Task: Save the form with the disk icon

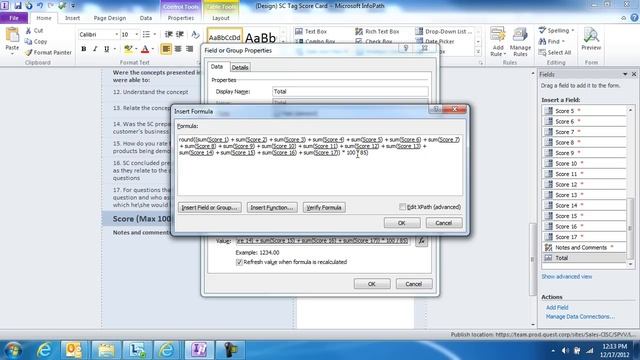Action: (x=18, y=6)
